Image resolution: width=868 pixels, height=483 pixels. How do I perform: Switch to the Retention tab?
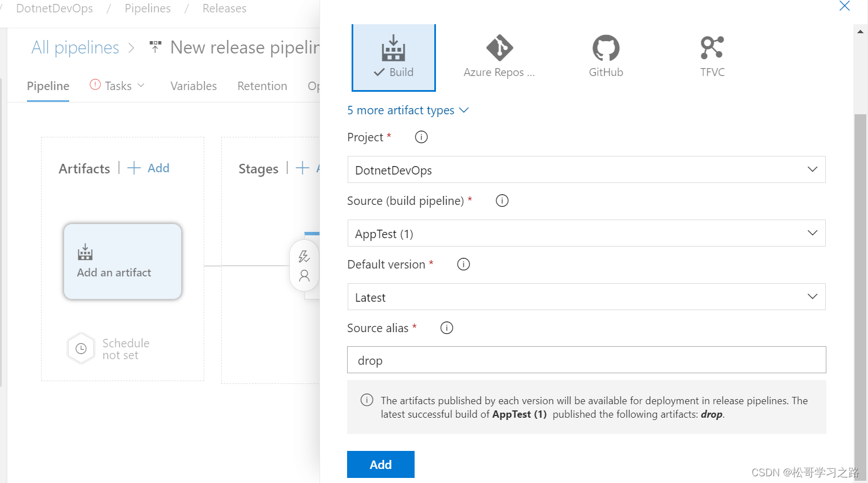[x=262, y=86]
